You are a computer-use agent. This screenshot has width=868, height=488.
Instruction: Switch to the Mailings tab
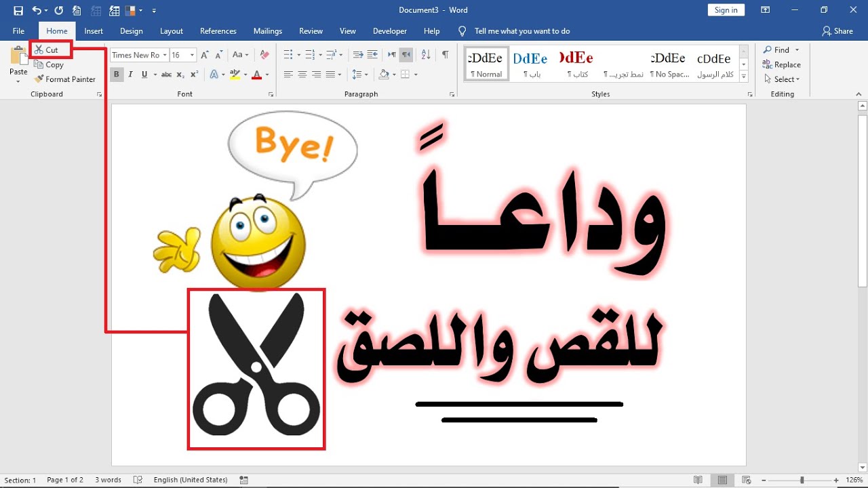coord(268,31)
